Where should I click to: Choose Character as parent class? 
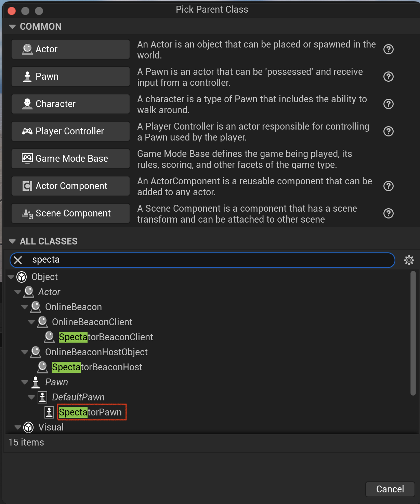click(71, 104)
